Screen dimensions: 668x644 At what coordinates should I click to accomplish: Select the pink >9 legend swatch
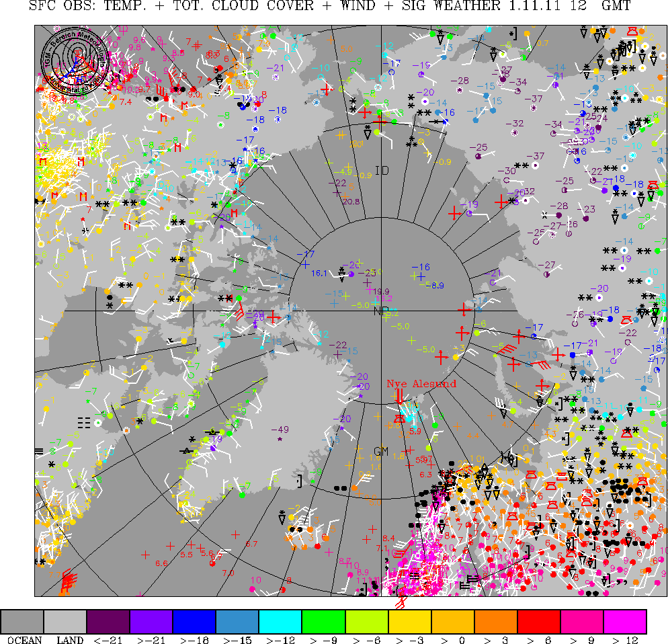582,622
